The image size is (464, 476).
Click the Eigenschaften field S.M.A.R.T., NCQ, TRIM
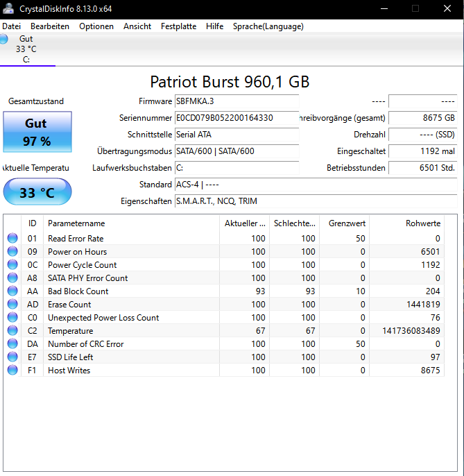point(316,201)
